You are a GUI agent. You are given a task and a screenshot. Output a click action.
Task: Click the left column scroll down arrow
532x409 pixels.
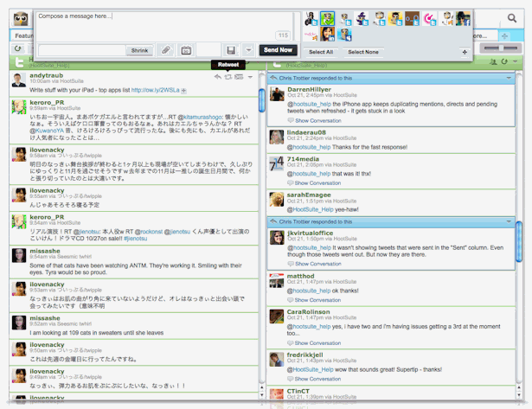261,395
